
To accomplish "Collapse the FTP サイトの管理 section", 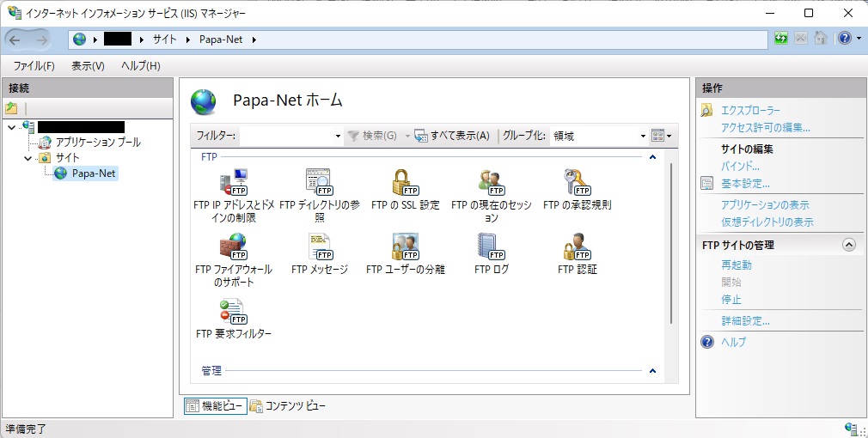I will (848, 245).
